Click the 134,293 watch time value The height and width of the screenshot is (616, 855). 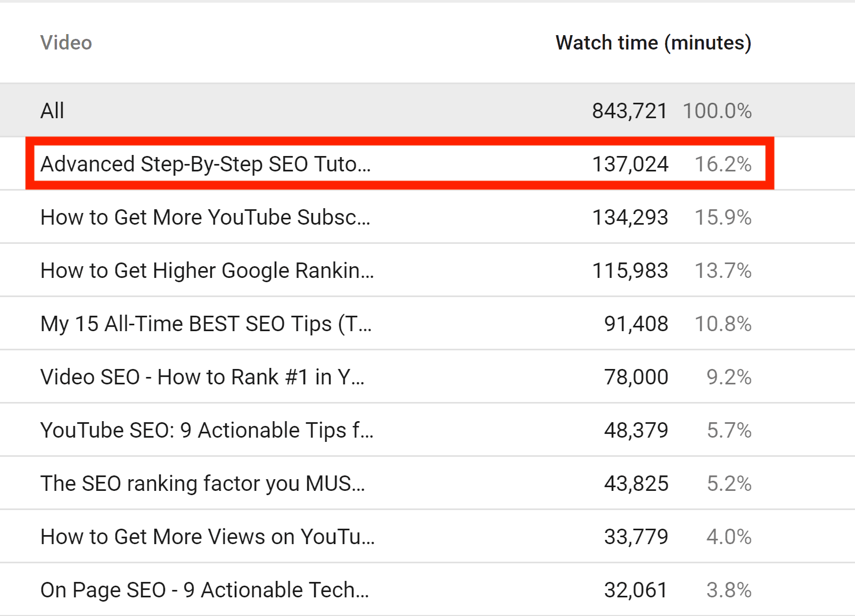point(630,217)
